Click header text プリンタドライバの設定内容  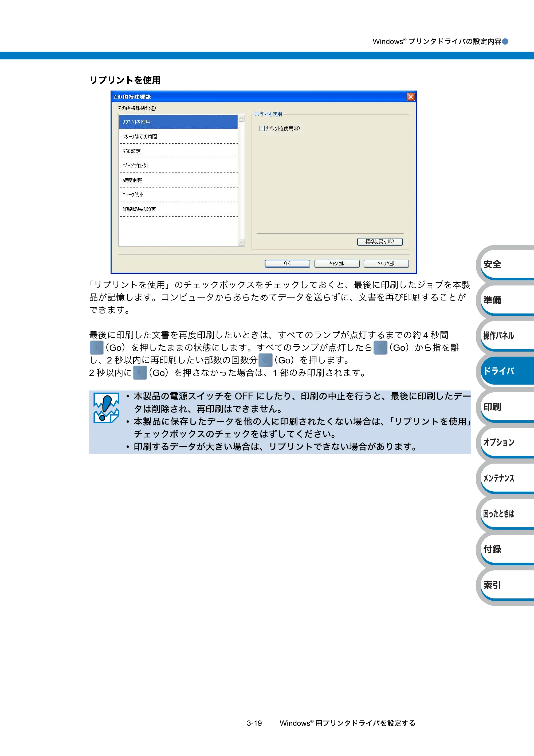pos(455,41)
